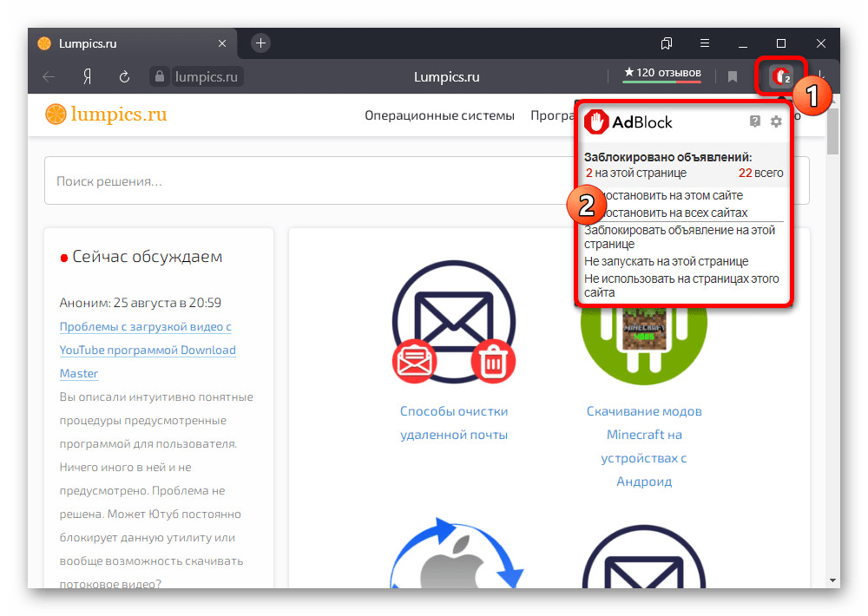The height and width of the screenshot is (616, 868).
Task: Click the orange lumpics.ru site logo
Action: 106,115
